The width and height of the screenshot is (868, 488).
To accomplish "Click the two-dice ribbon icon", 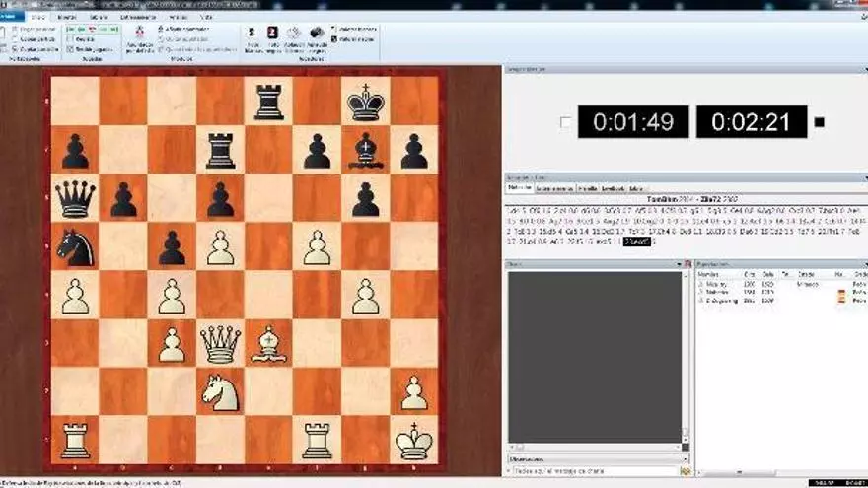I will point(294,34).
